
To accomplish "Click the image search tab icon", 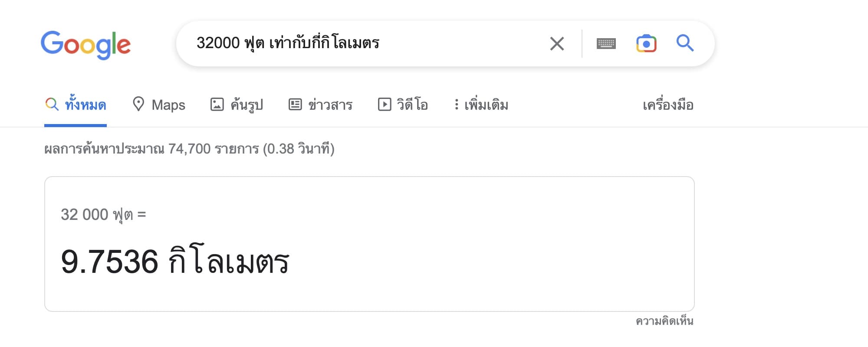I will point(217,105).
